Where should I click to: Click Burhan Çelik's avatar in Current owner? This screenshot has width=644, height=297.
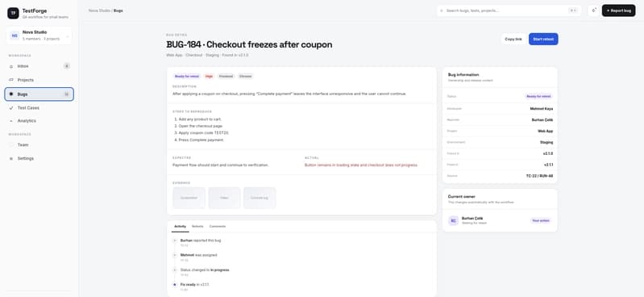(454, 220)
